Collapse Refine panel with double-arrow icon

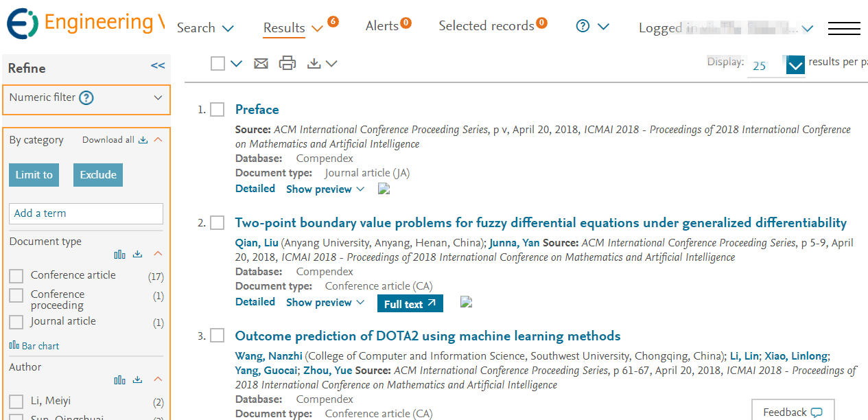158,66
